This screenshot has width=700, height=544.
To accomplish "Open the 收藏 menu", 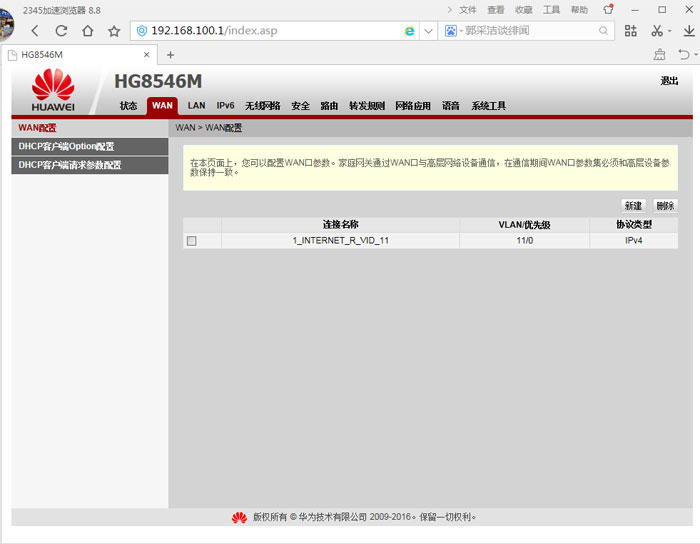I will [x=524, y=9].
